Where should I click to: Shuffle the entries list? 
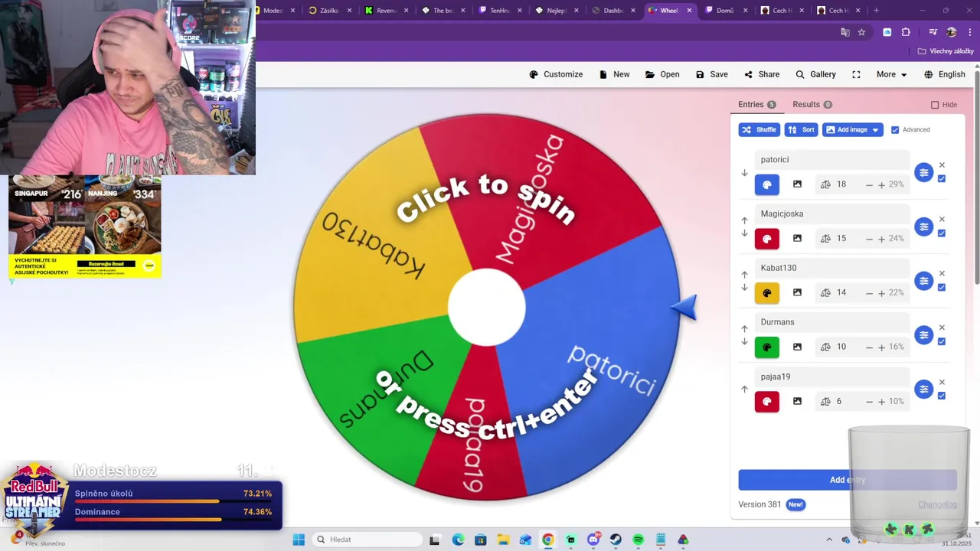[x=759, y=130]
